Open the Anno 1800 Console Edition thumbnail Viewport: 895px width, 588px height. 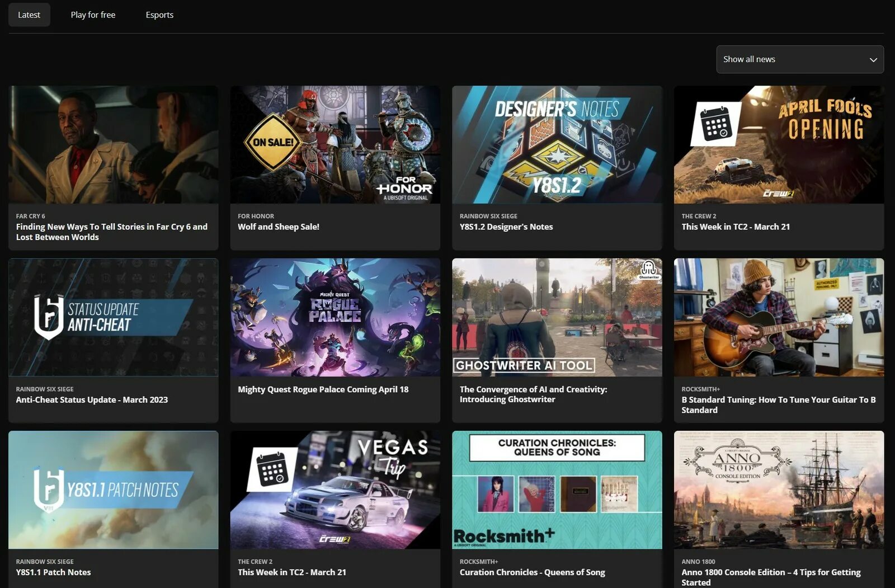click(779, 490)
